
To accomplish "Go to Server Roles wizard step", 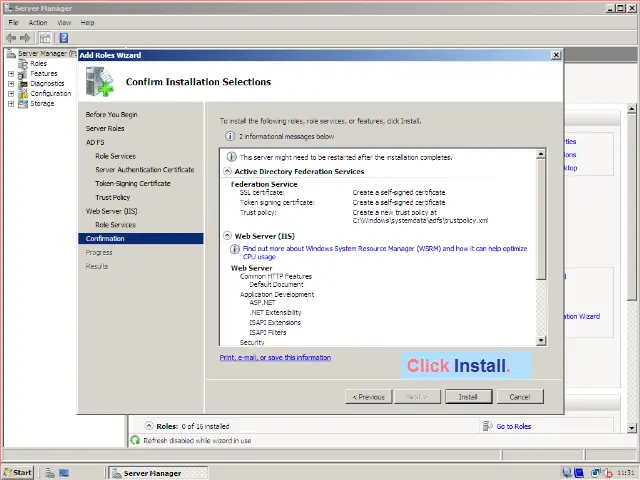I will click(105, 128).
